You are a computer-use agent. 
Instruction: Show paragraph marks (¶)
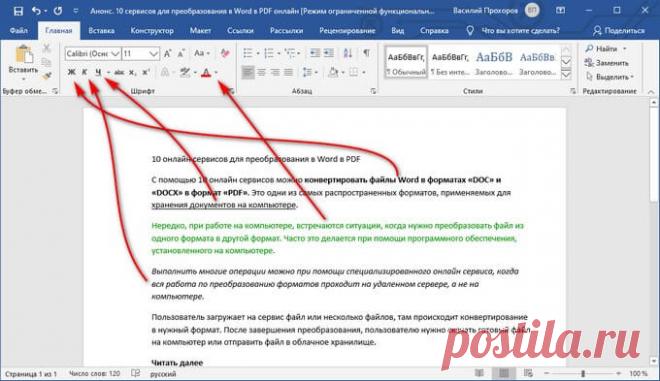click(x=366, y=53)
